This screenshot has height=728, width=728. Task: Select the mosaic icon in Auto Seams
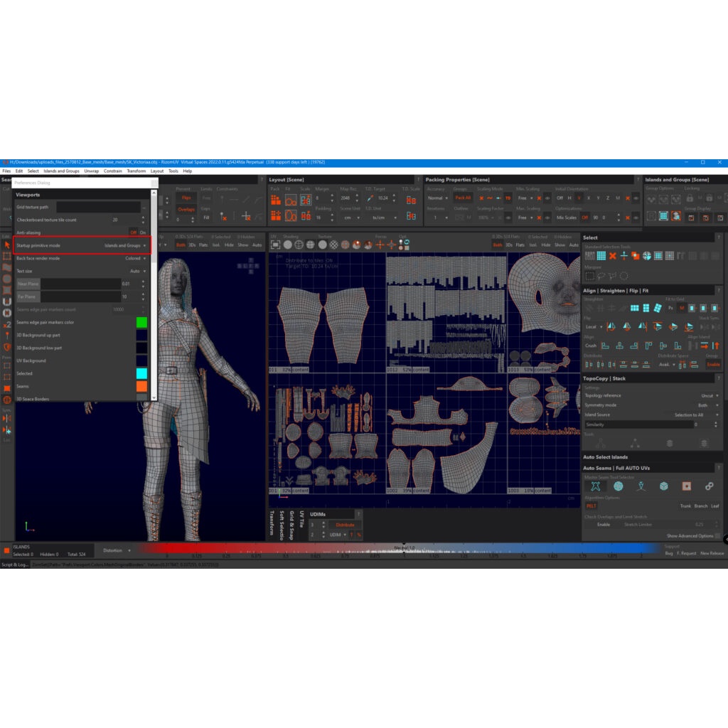click(x=619, y=486)
